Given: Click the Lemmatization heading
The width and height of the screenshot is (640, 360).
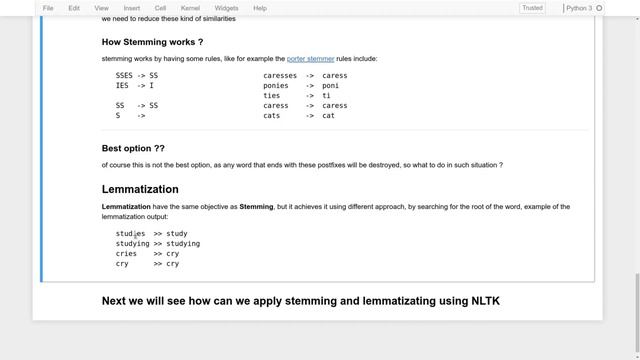Looking at the screenshot, I should click(140, 189).
